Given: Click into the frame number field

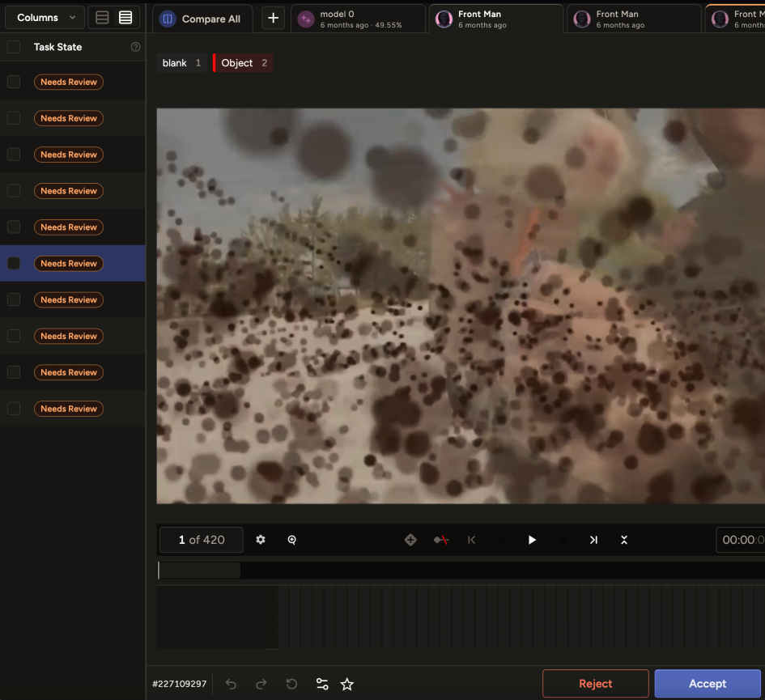Looking at the screenshot, I should click(202, 540).
